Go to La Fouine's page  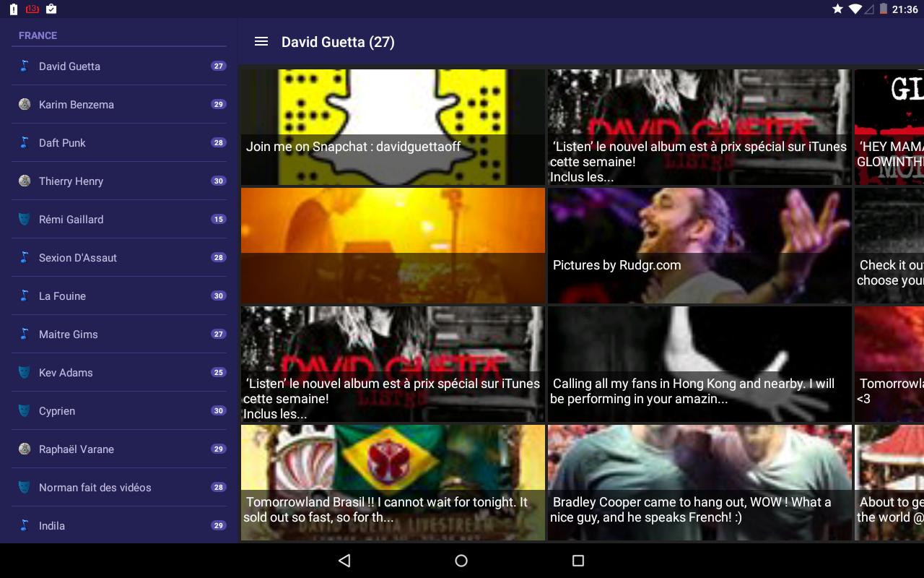(x=119, y=296)
